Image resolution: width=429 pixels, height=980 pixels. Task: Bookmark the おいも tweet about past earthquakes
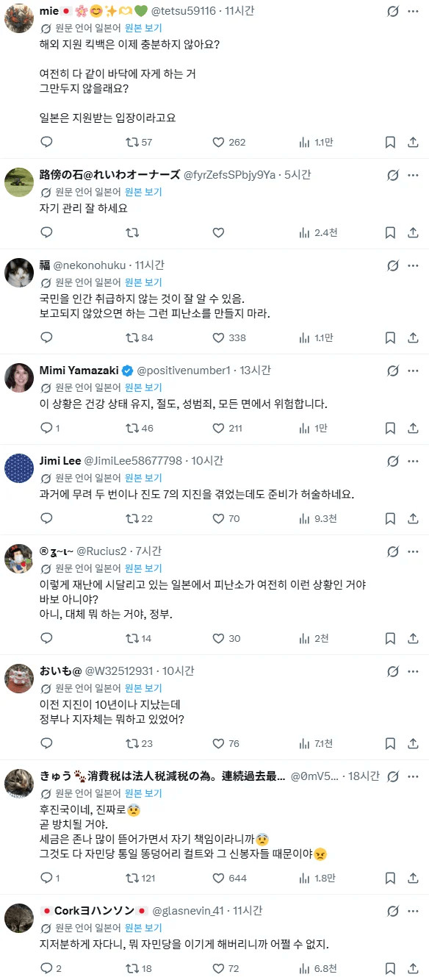click(392, 743)
